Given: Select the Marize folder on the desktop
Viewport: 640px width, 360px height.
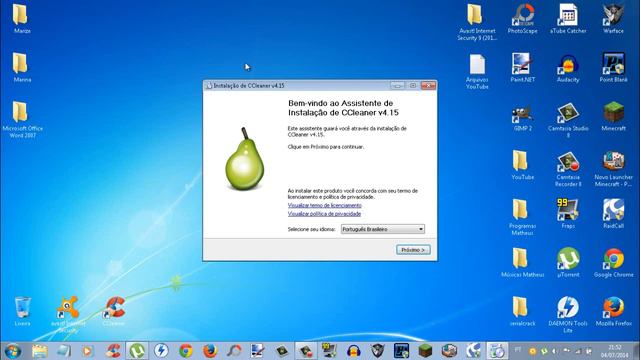Looking at the screenshot, I should 20,19.
